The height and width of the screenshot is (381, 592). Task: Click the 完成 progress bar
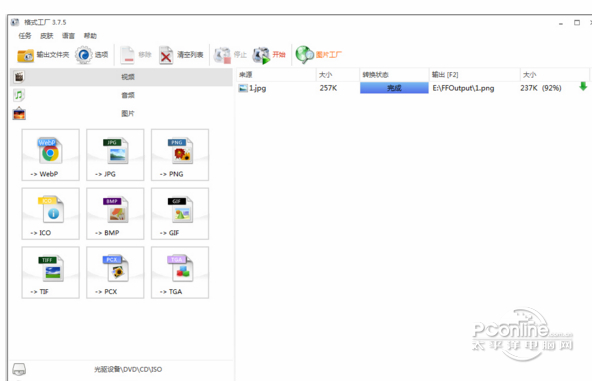point(394,88)
